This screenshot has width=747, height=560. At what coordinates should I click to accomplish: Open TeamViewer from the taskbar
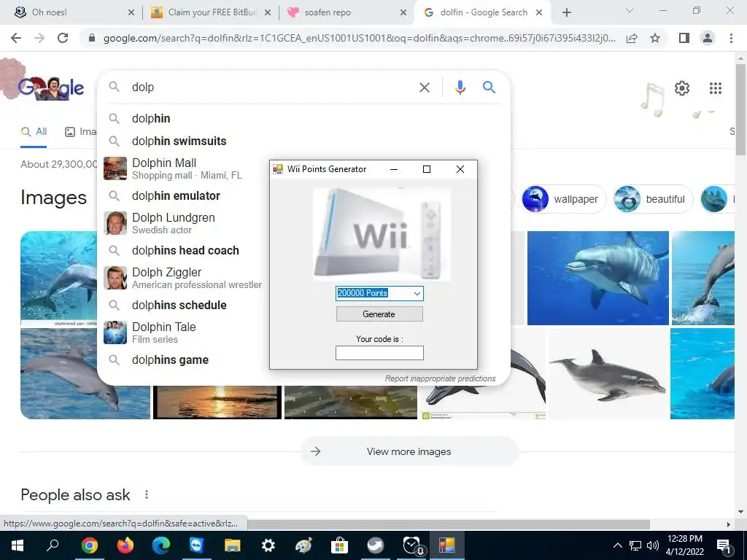(197, 545)
